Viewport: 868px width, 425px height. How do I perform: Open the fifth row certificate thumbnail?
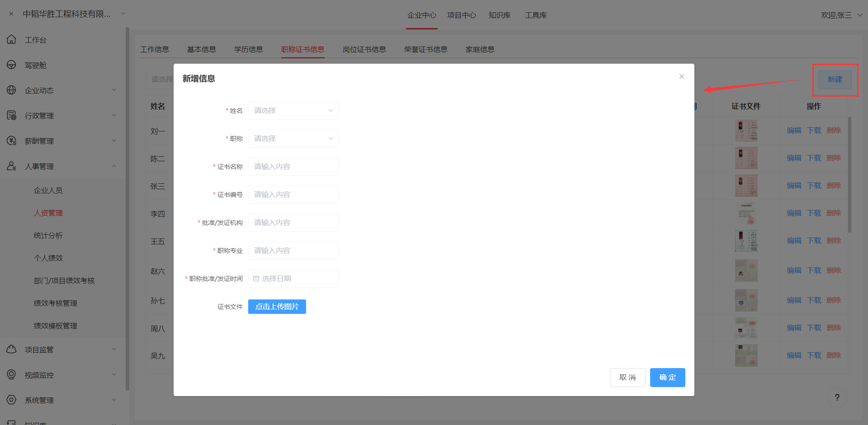tap(746, 241)
